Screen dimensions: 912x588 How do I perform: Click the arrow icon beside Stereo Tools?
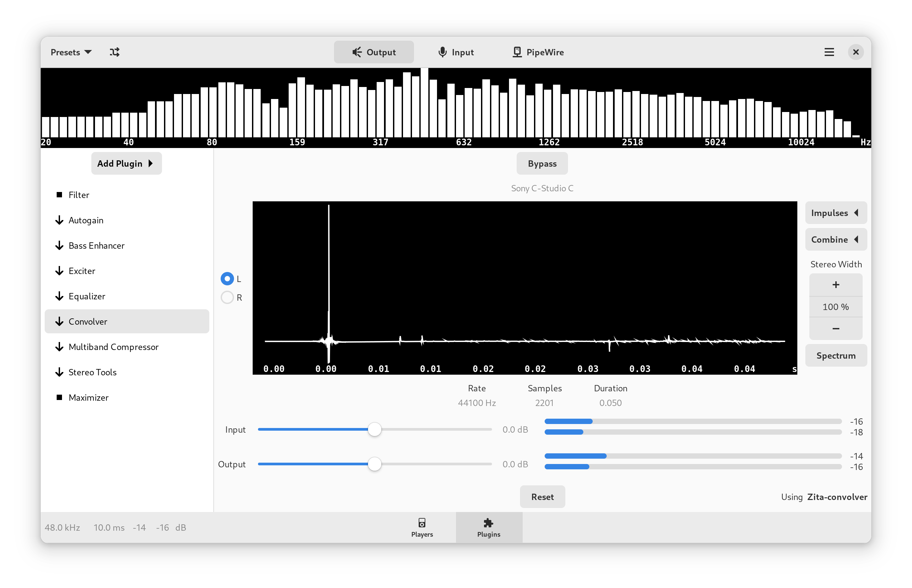click(x=59, y=372)
